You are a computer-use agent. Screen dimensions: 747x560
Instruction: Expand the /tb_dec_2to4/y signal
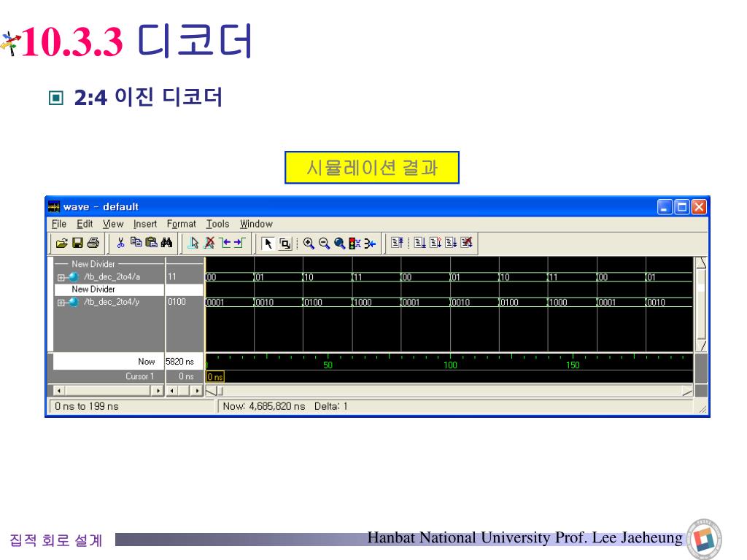(61, 303)
